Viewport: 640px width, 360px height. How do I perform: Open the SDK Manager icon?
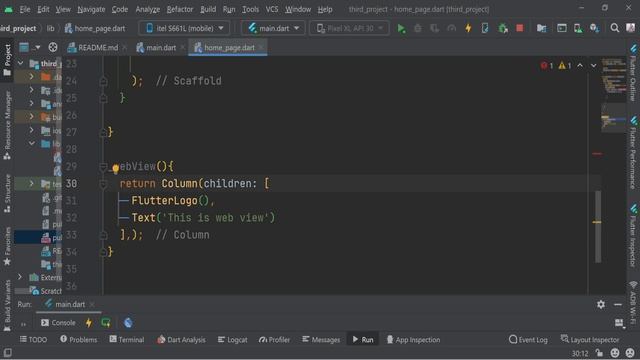[594, 28]
